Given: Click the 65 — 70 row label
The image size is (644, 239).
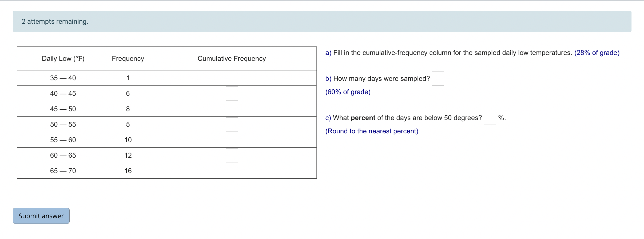Looking at the screenshot, I should pyautogui.click(x=63, y=171).
